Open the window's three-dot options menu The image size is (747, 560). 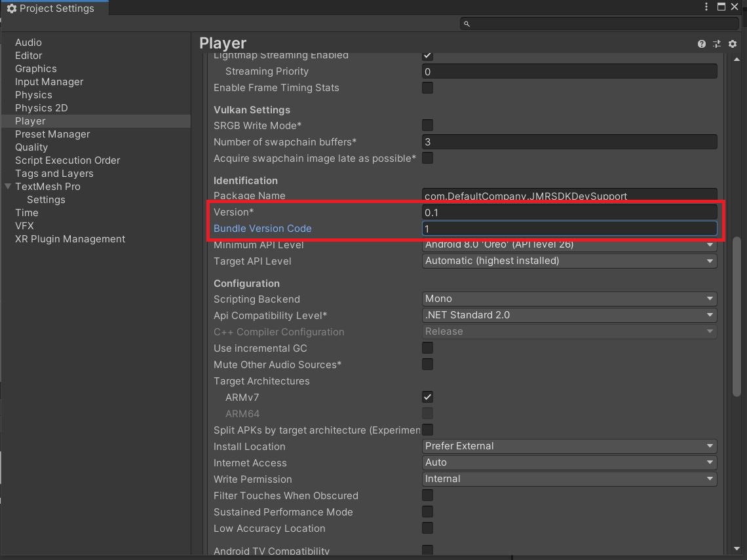706,7
